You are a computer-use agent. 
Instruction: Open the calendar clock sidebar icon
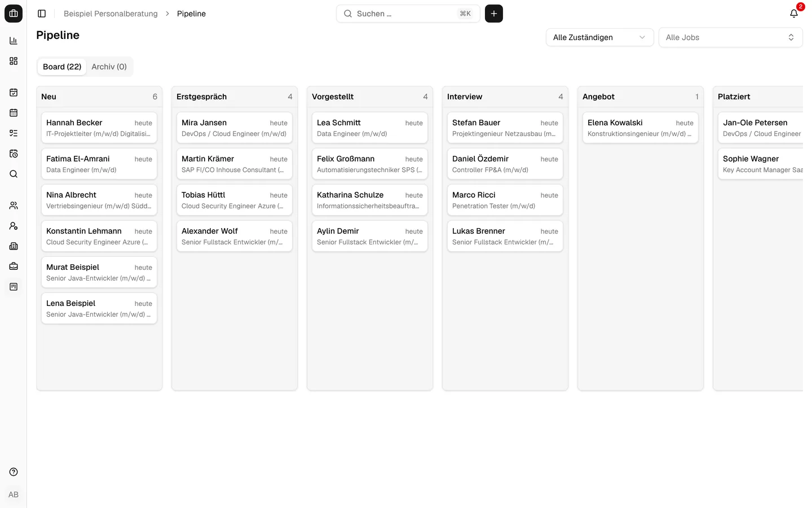click(x=14, y=154)
